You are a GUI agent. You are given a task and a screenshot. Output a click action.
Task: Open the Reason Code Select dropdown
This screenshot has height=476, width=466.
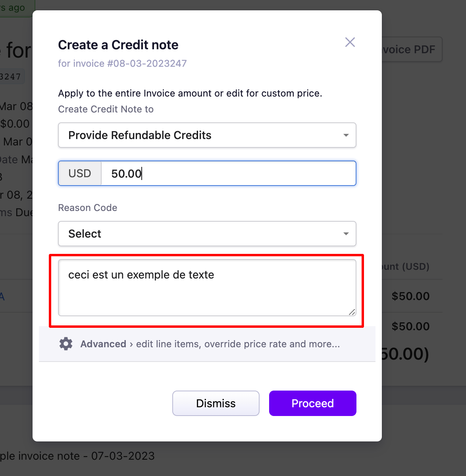[x=207, y=234]
